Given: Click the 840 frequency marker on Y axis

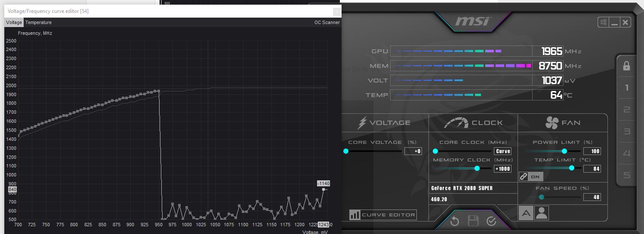Looking at the screenshot, I should pyautogui.click(x=12, y=189).
